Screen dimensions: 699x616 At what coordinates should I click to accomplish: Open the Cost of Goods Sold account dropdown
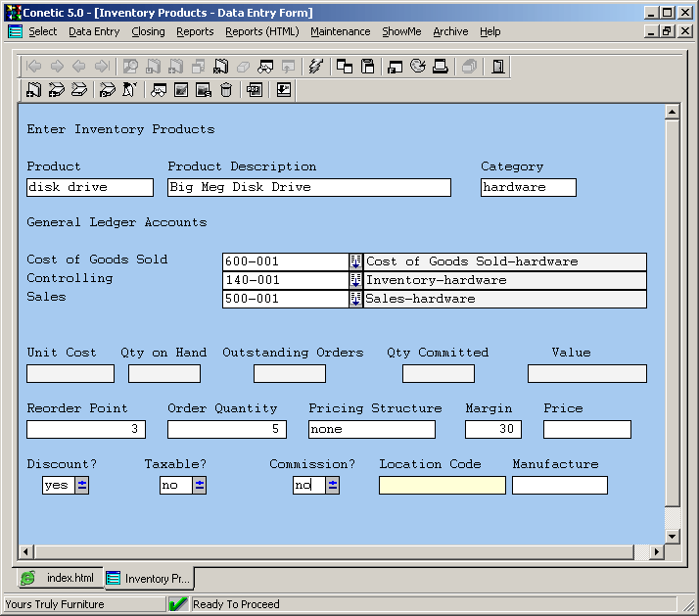(356, 261)
